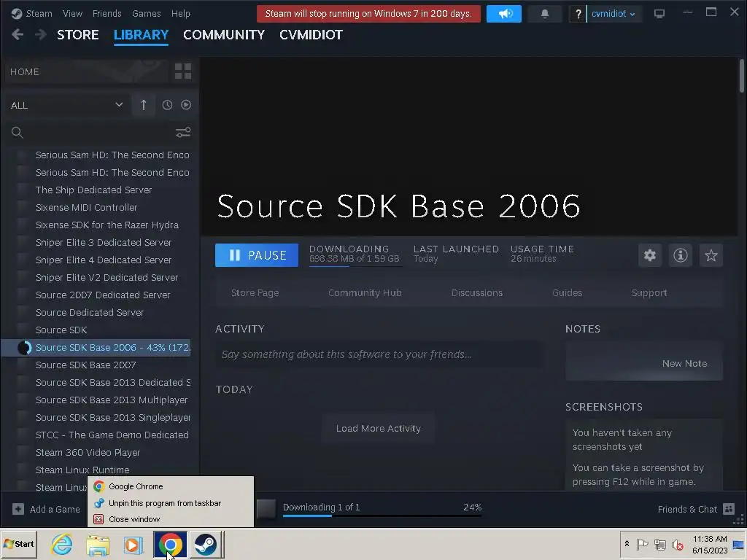The image size is (747, 560).
Task: Show hidden system tray icons arrow
Action: pyautogui.click(x=627, y=544)
